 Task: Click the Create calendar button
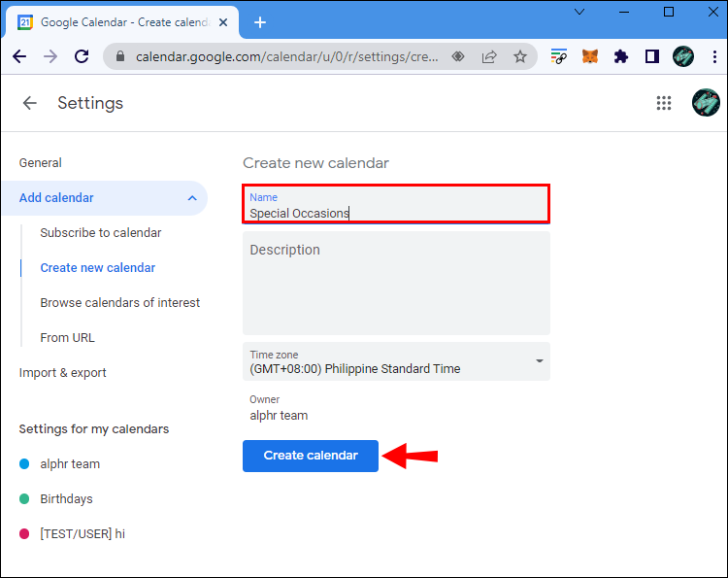(x=311, y=456)
